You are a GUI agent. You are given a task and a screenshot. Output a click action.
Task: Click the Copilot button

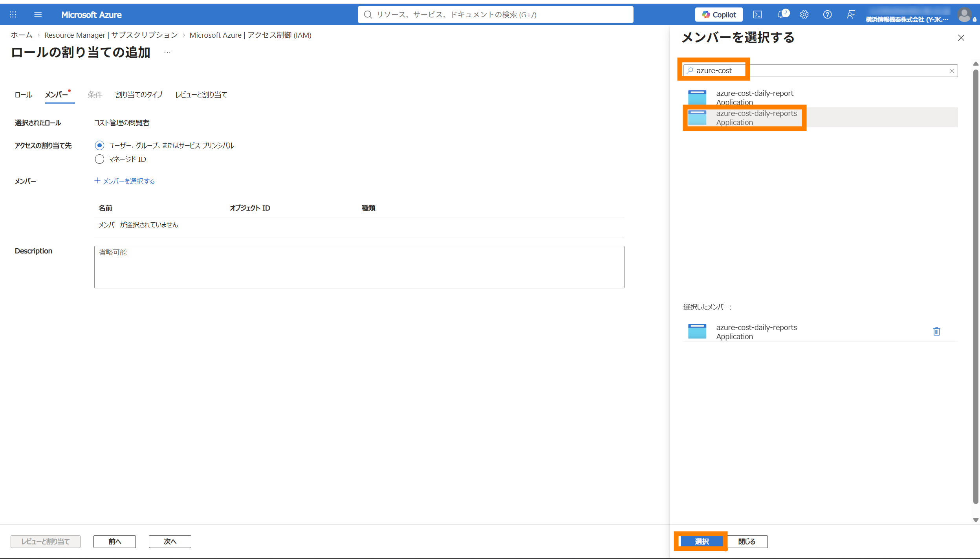coord(719,15)
